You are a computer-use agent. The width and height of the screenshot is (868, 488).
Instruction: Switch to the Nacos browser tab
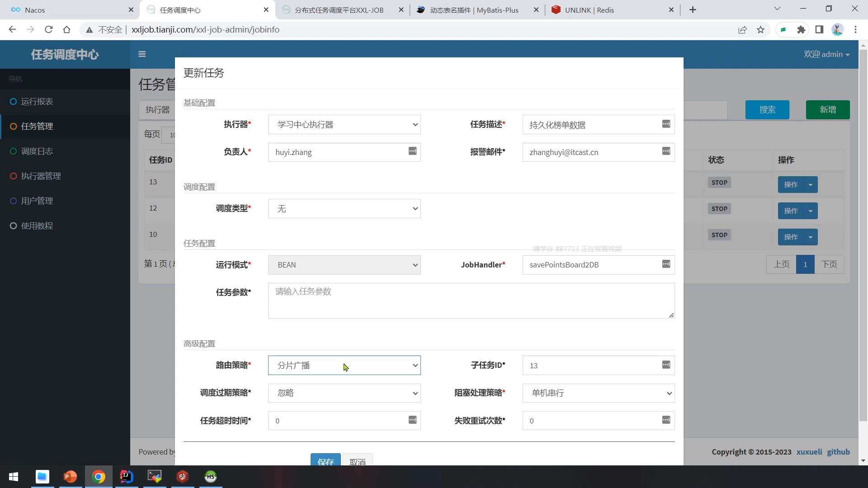click(35, 10)
